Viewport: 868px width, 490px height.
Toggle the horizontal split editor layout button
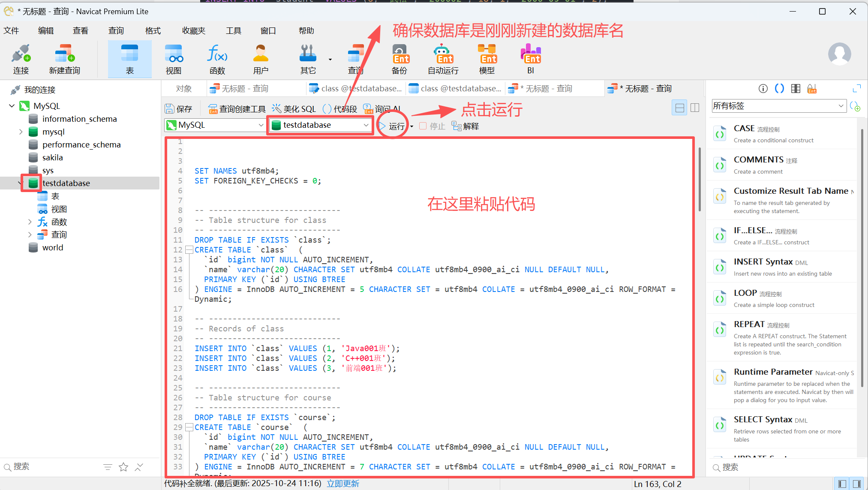pos(679,108)
